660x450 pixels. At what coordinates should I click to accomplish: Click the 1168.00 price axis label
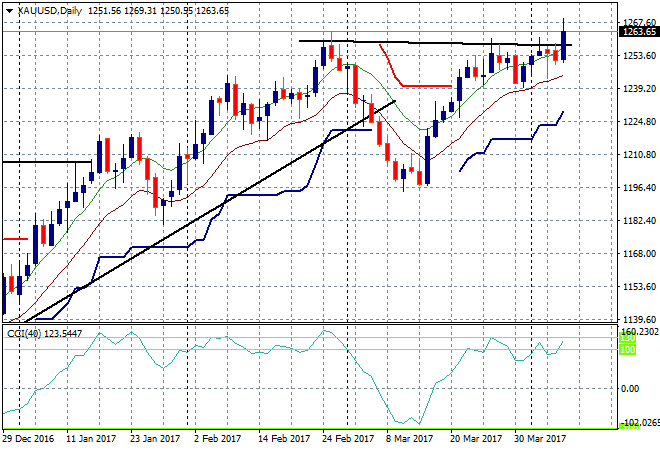[x=639, y=253]
